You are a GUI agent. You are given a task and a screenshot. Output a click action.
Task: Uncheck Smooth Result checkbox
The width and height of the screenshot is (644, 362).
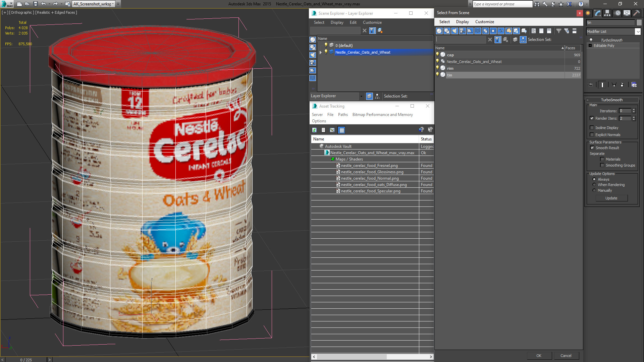[592, 148]
